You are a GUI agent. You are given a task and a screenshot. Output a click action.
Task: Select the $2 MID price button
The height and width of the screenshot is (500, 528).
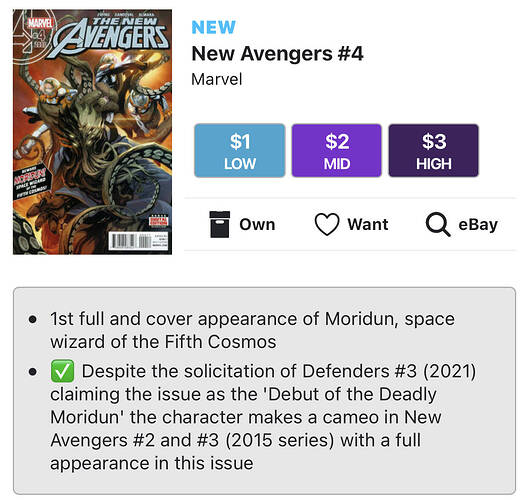[337, 151]
